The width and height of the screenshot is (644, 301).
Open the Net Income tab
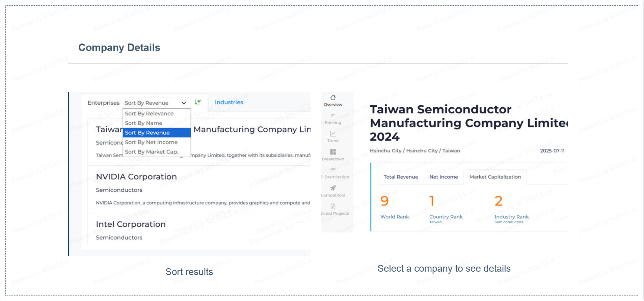coord(444,177)
